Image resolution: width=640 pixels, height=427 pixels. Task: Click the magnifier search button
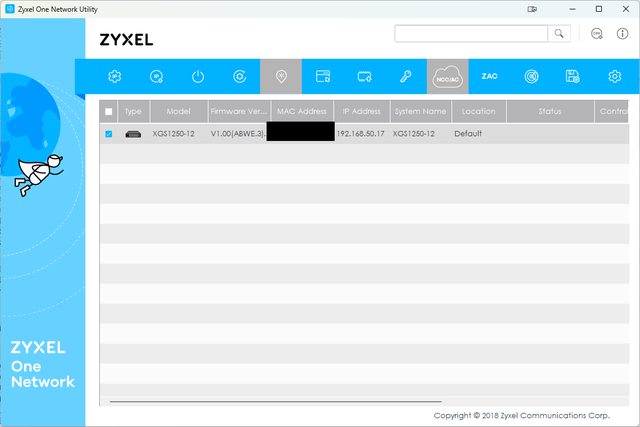(560, 34)
